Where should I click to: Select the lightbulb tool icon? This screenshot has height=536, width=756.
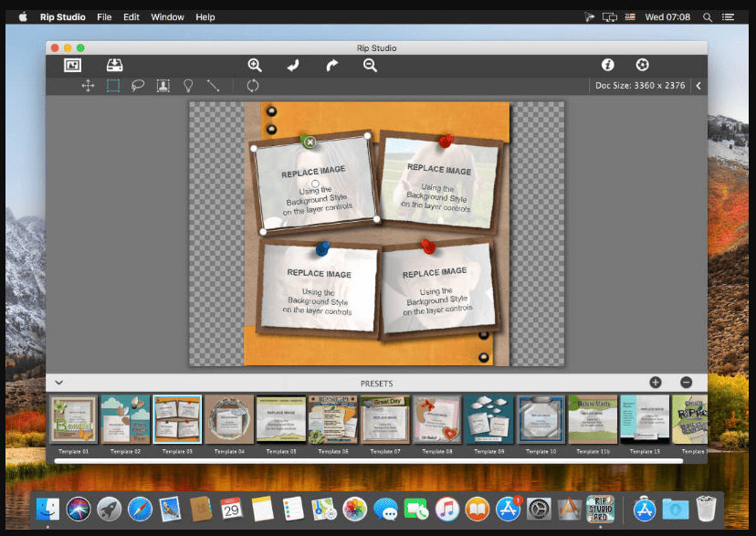tap(188, 86)
